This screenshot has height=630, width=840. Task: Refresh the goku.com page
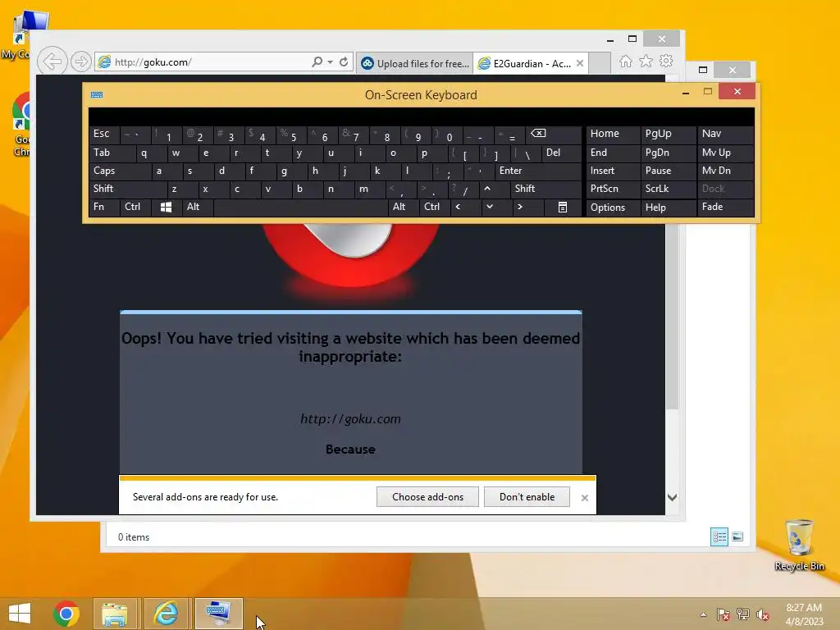344,62
